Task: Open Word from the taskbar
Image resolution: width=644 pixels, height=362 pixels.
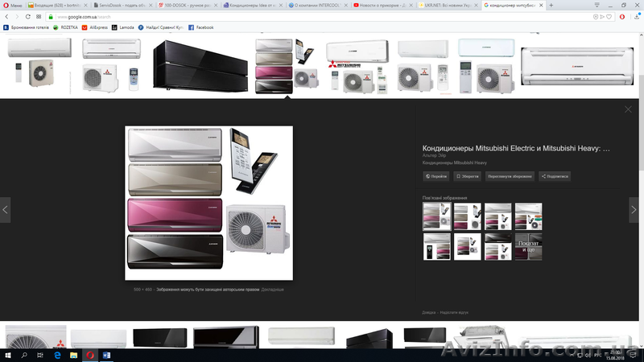Action: tap(106, 355)
